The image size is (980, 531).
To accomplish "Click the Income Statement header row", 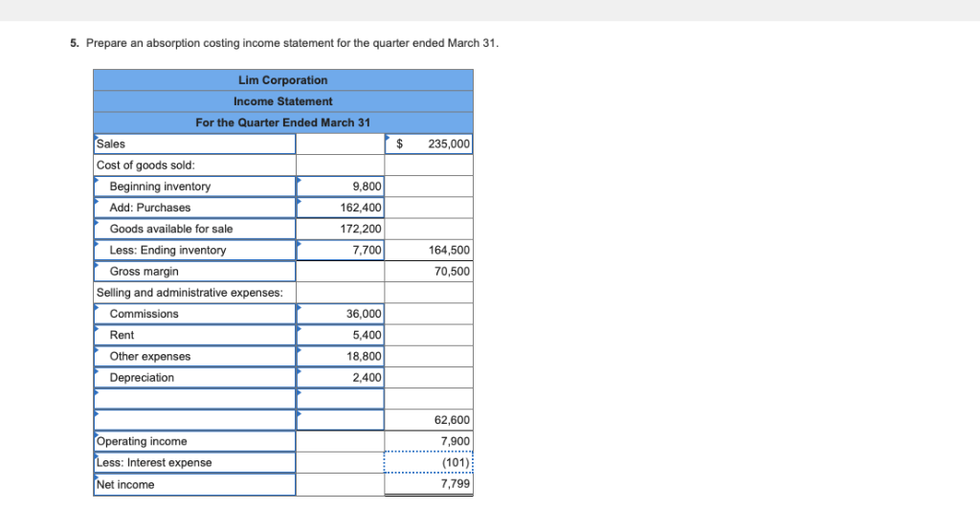I will (x=283, y=101).
